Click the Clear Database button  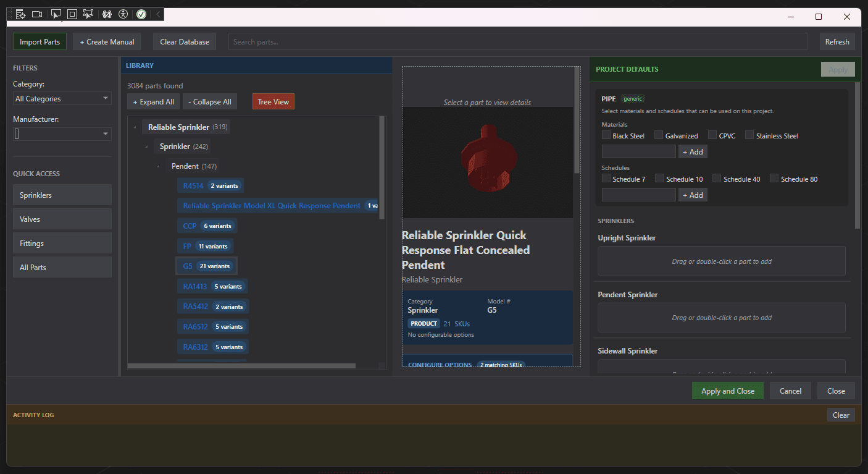185,41
